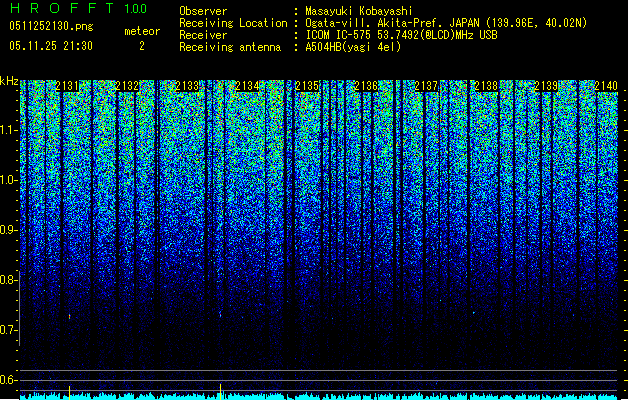This screenshot has height=400, width=629.
Task: Click the meteor count value 2
Action: click(x=142, y=46)
